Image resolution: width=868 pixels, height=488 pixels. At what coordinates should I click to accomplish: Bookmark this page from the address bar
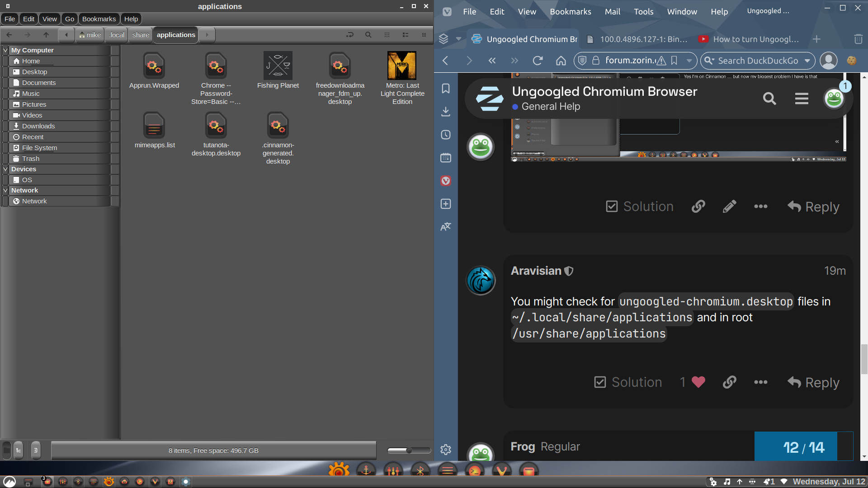[674, 61]
